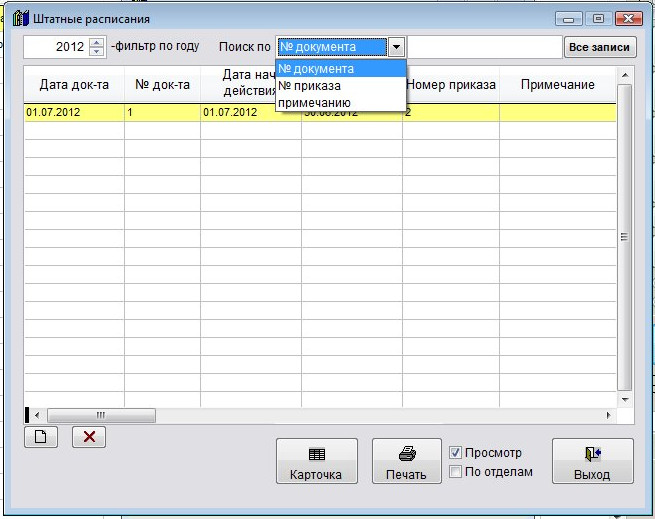Screen dimensions: 655x519
Task: Click the search text input field
Action: click(484, 47)
